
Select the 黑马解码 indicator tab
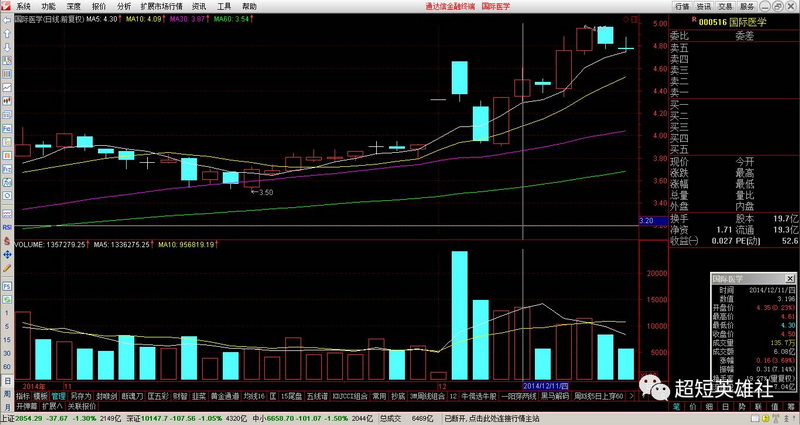point(553,396)
